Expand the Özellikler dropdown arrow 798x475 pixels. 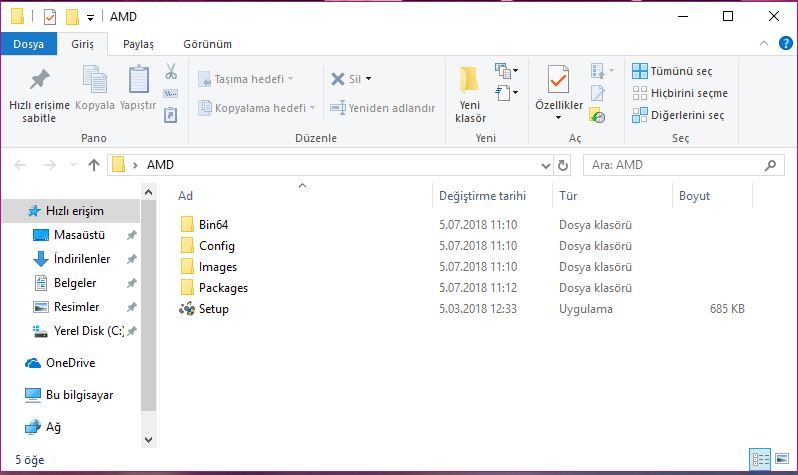tap(558, 118)
